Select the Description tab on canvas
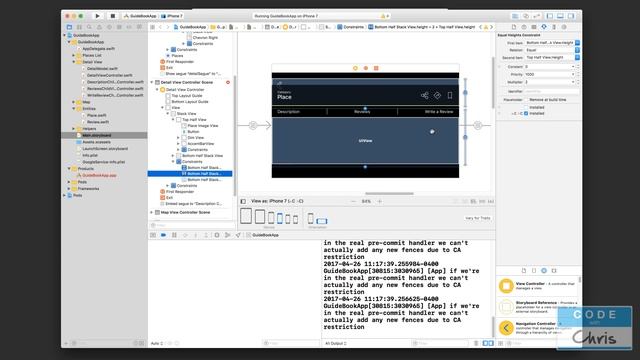 point(288,111)
